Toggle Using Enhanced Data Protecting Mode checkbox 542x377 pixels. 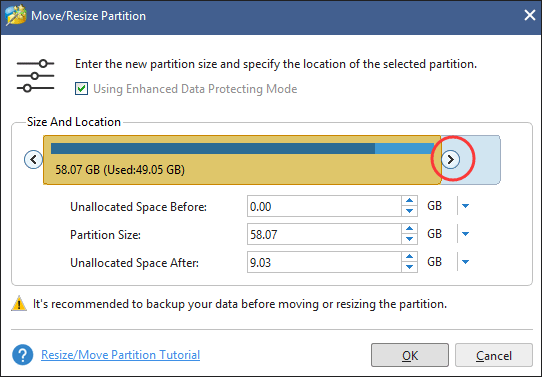pyautogui.click(x=81, y=89)
